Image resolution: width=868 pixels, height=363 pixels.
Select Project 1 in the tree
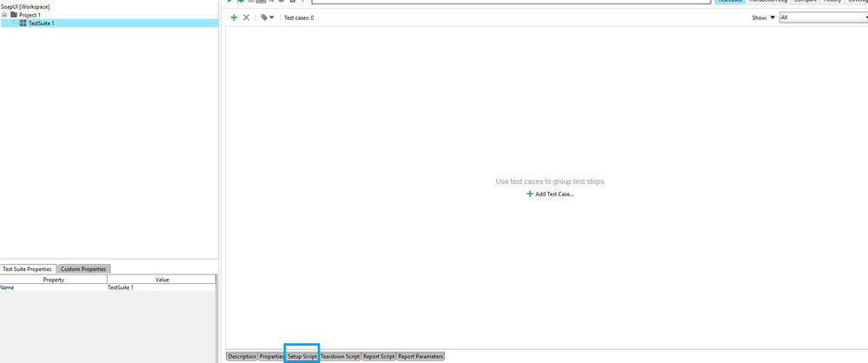pyautogui.click(x=30, y=15)
